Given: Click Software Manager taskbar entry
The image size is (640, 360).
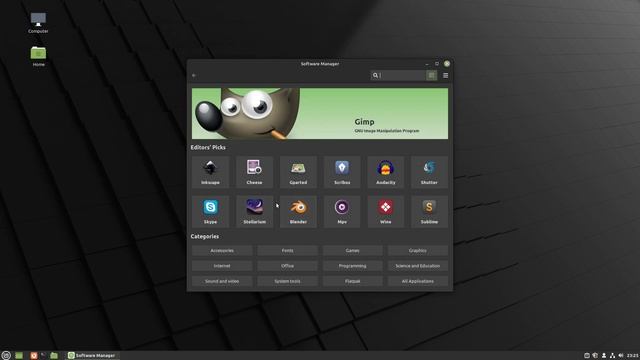Looking at the screenshot, I should (x=92, y=356).
